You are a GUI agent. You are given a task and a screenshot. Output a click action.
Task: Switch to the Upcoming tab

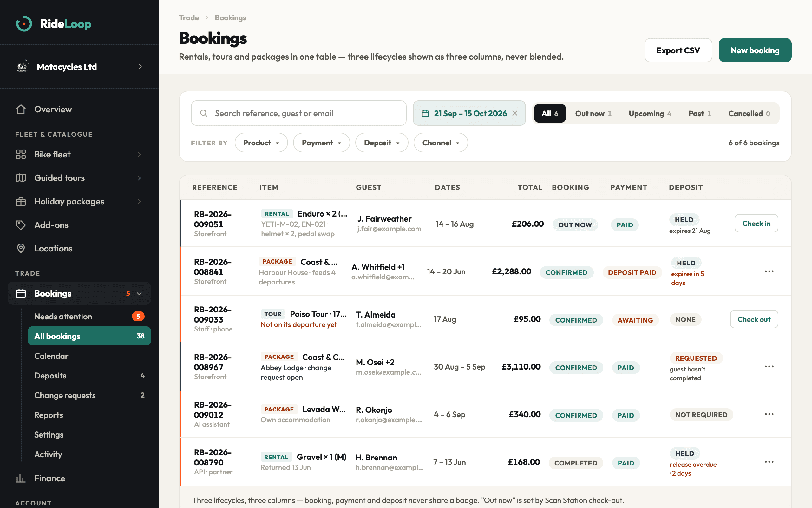(650, 113)
